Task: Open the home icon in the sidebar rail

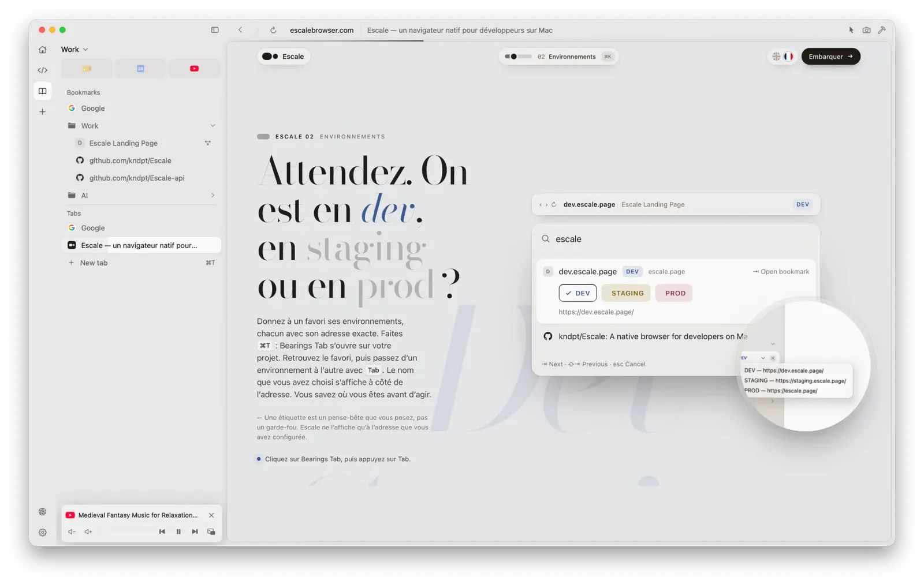Action: click(x=42, y=50)
